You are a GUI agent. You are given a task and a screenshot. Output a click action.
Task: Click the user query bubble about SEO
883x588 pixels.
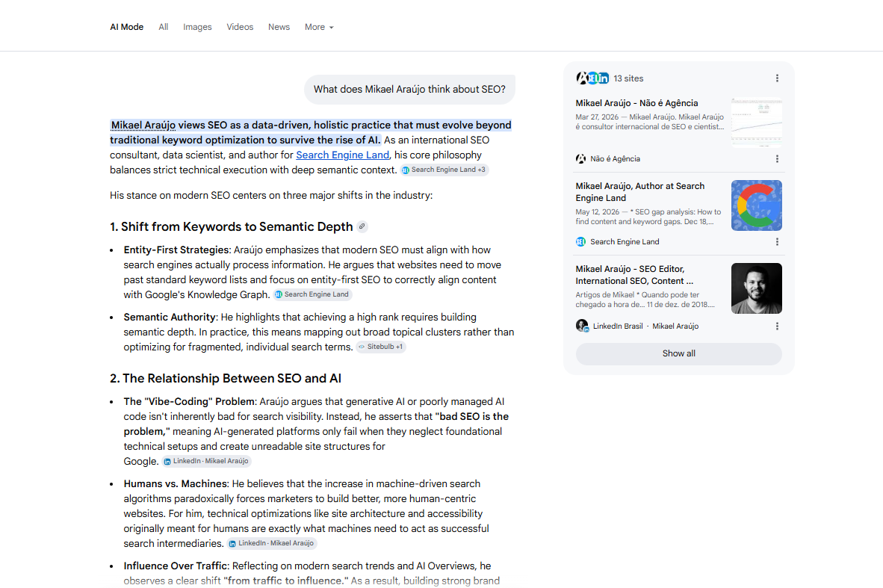(x=409, y=90)
